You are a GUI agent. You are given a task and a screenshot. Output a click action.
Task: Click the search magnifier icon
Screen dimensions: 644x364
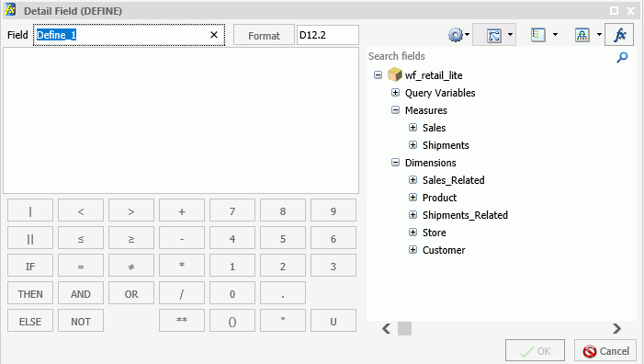tap(622, 57)
